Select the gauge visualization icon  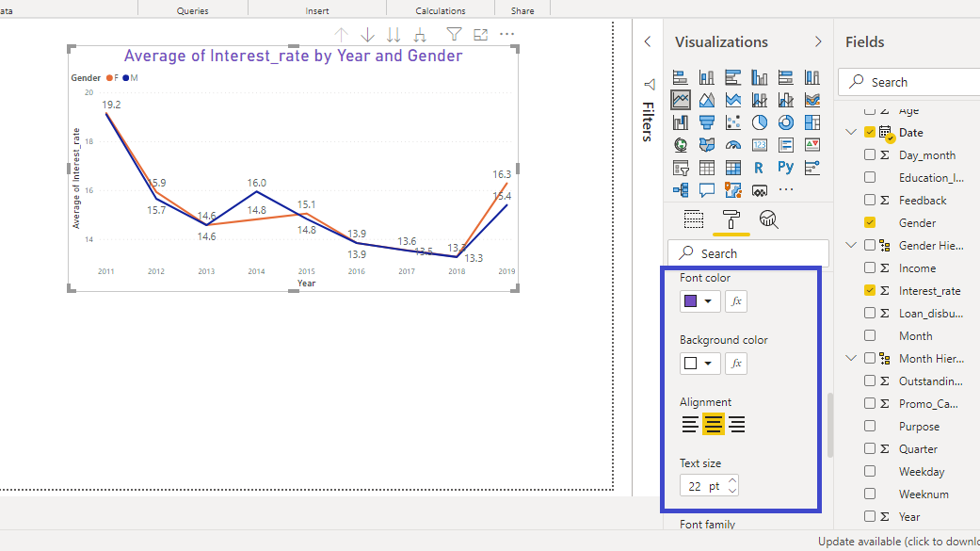732,145
